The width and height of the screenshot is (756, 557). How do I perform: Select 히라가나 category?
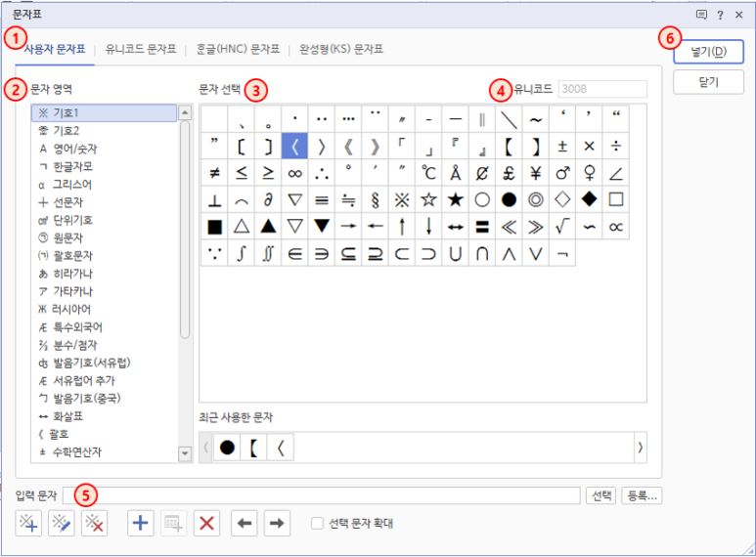104,274
